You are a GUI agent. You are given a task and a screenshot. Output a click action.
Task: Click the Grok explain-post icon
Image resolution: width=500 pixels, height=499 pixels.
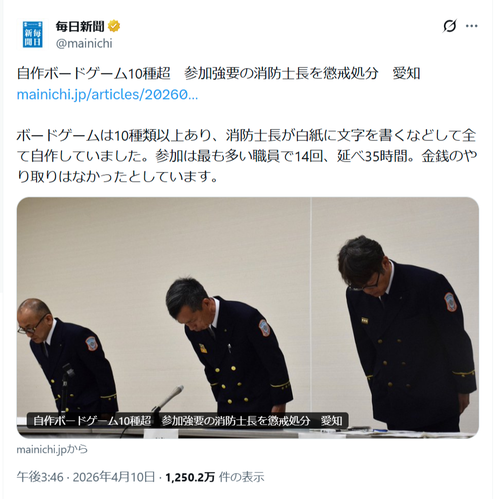tap(450, 26)
